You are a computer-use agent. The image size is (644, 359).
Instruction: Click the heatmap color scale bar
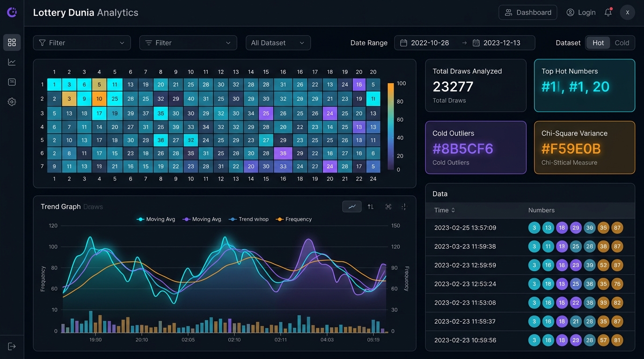pyautogui.click(x=391, y=126)
